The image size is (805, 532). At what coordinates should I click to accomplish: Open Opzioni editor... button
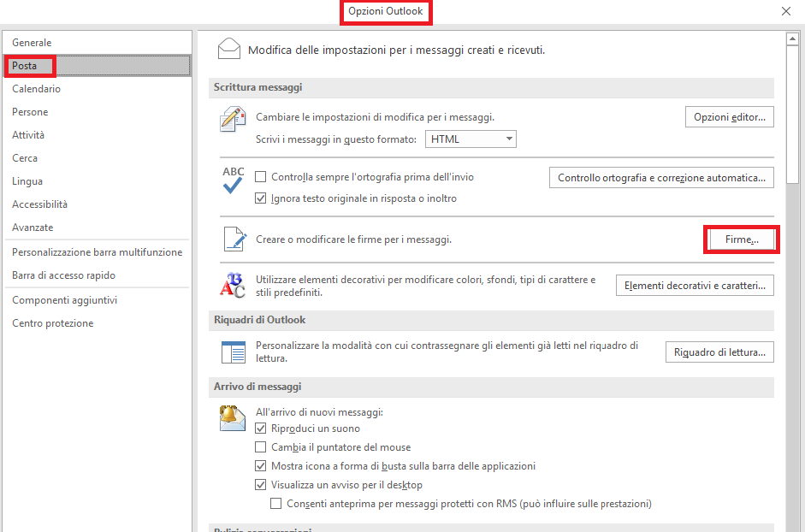[x=729, y=117]
